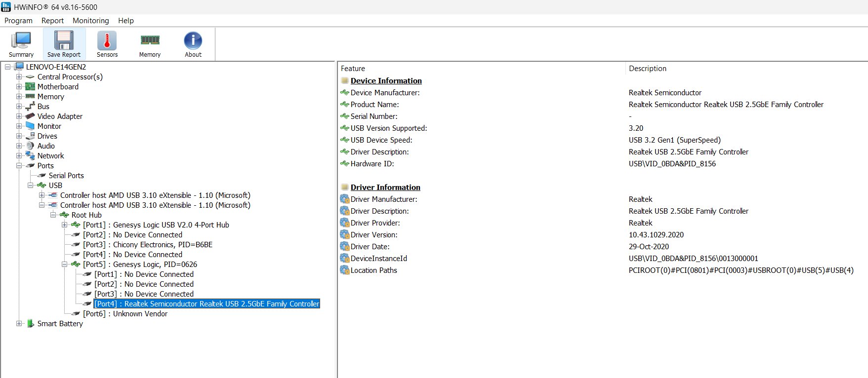Click the Description column header
Image resolution: width=868 pixels, height=378 pixels.
(x=746, y=69)
